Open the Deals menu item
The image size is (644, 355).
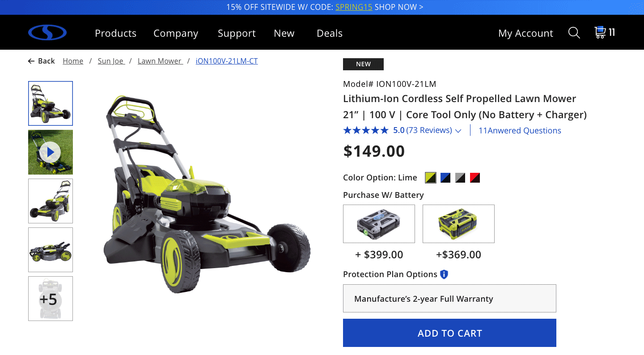tap(330, 33)
